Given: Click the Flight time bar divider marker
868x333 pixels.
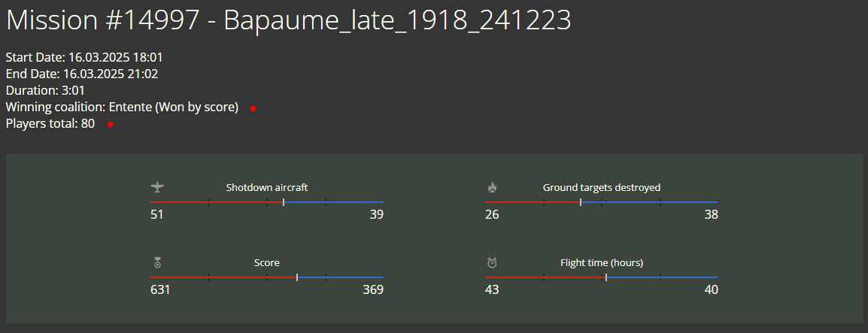Looking at the screenshot, I should point(606,277).
